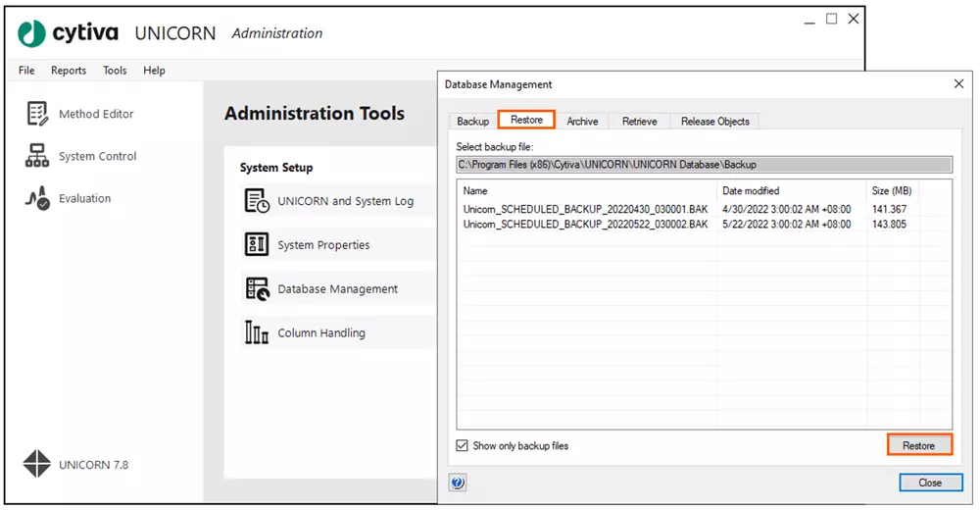Screen dimensions: 980x510
Task: Switch to the Archive tab
Action: coord(582,122)
